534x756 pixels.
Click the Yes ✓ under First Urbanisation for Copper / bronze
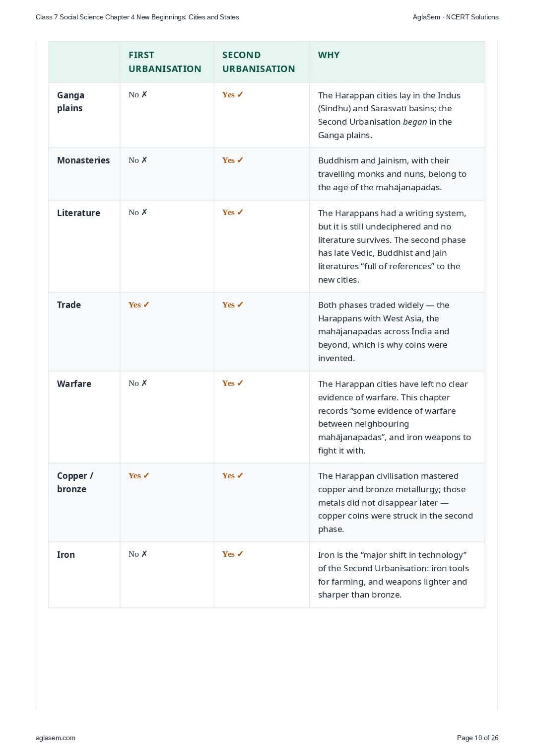(x=139, y=476)
